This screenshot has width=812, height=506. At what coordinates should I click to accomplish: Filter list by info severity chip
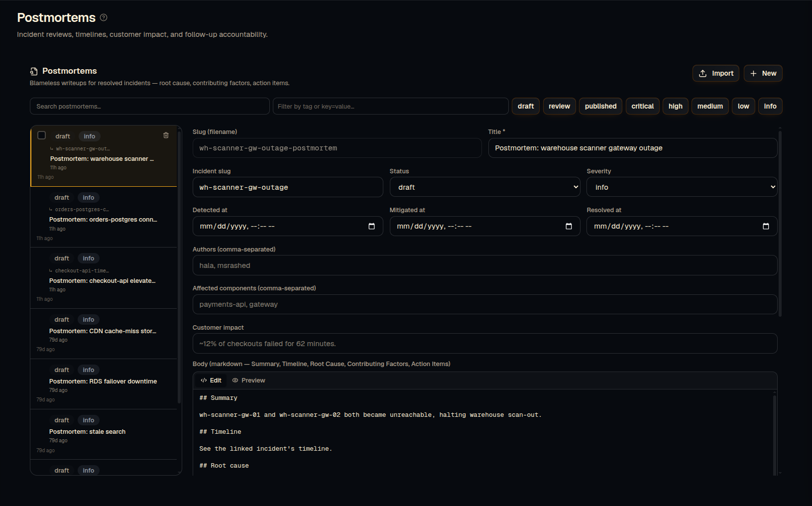click(x=770, y=106)
